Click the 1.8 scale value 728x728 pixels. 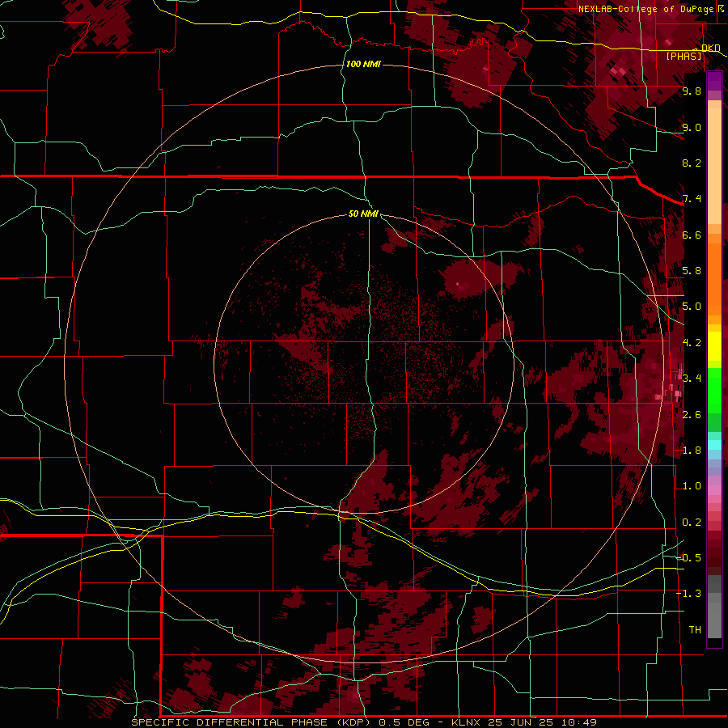(x=692, y=451)
